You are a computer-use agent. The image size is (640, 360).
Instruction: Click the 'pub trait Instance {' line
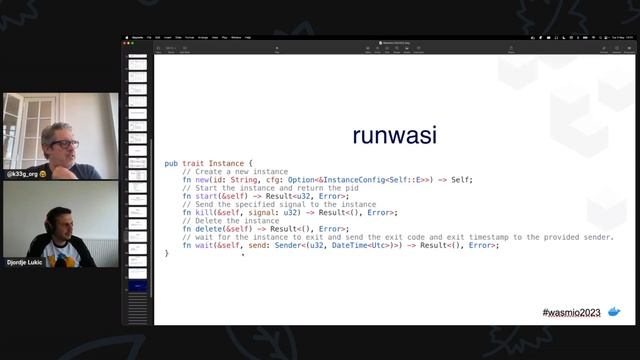(x=209, y=163)
